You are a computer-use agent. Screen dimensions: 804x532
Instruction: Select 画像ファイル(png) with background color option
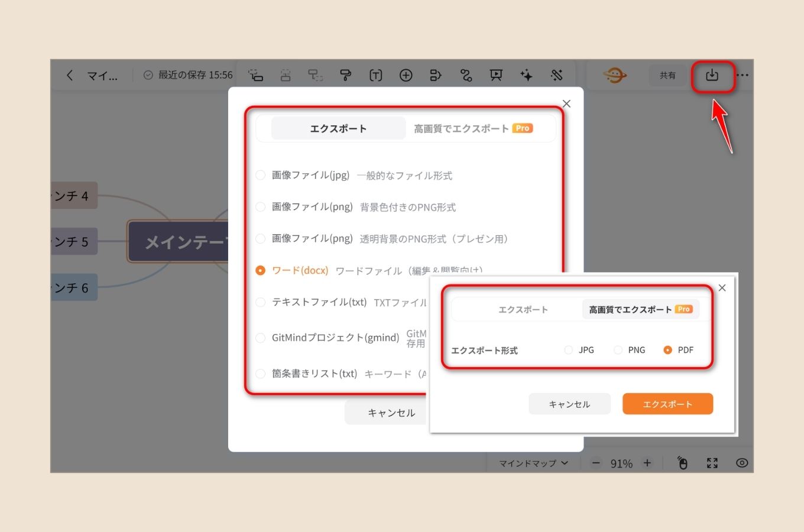(260, 207)
